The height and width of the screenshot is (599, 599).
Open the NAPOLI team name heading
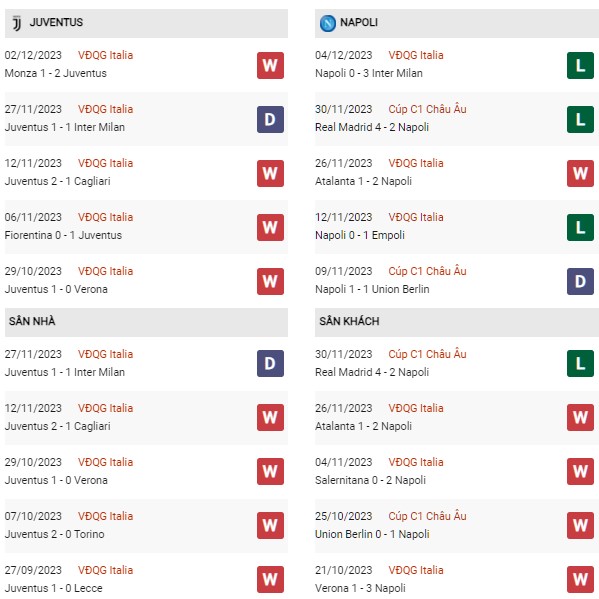[x=359, y=22]
